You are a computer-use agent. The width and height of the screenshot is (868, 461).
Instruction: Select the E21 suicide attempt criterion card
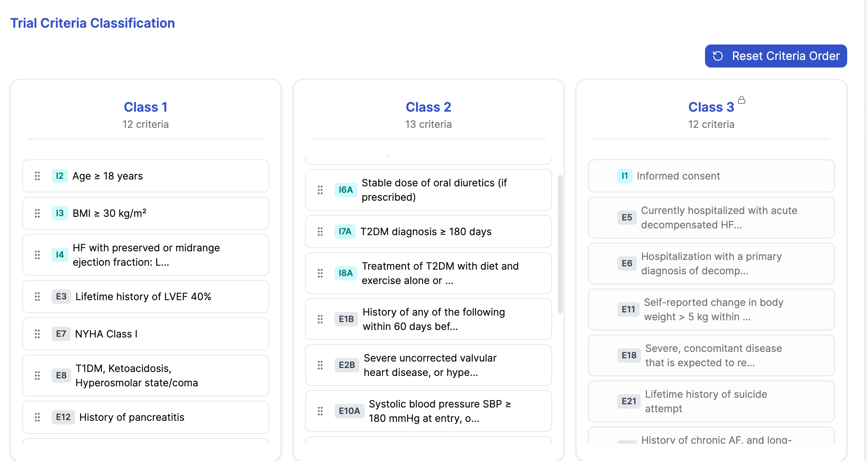click(x=711, y=401)
